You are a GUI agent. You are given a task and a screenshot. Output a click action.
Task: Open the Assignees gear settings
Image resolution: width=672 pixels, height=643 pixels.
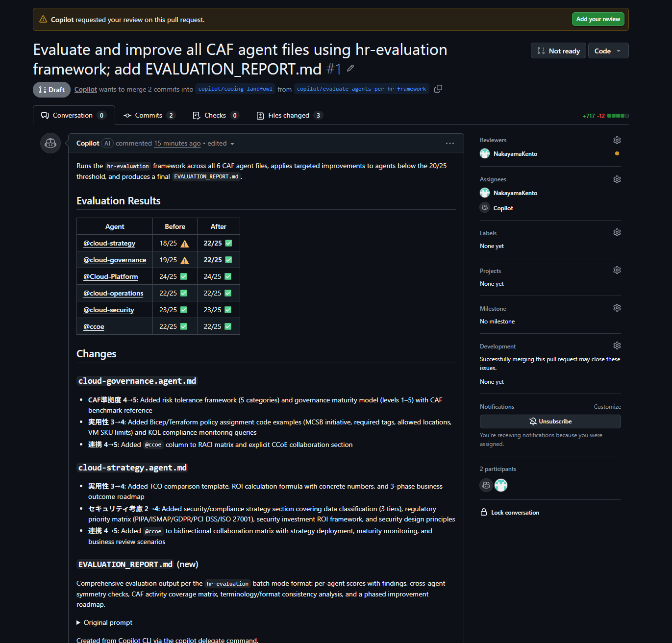click(617, 179)
